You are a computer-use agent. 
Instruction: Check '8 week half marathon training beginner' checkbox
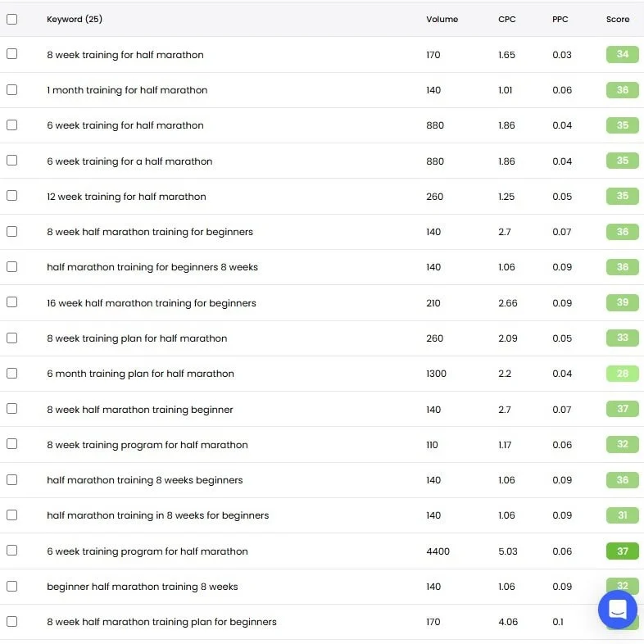(x=11, y=409)
